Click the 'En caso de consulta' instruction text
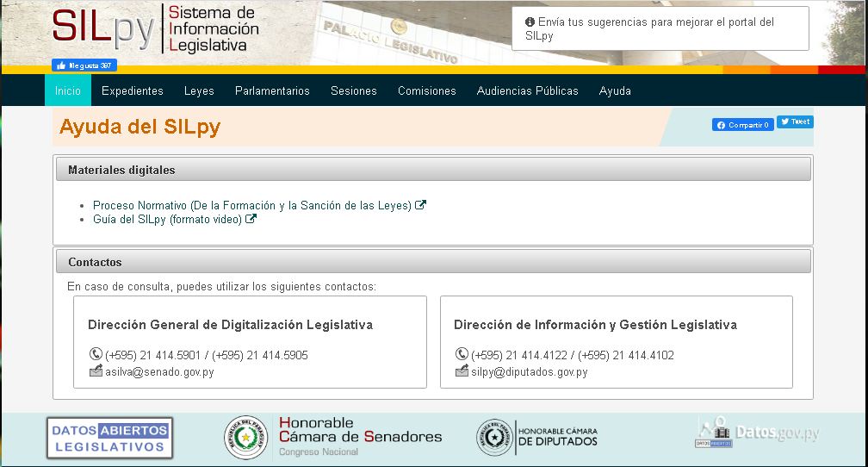Screen dimensions: 868x467 pos(221,287)
